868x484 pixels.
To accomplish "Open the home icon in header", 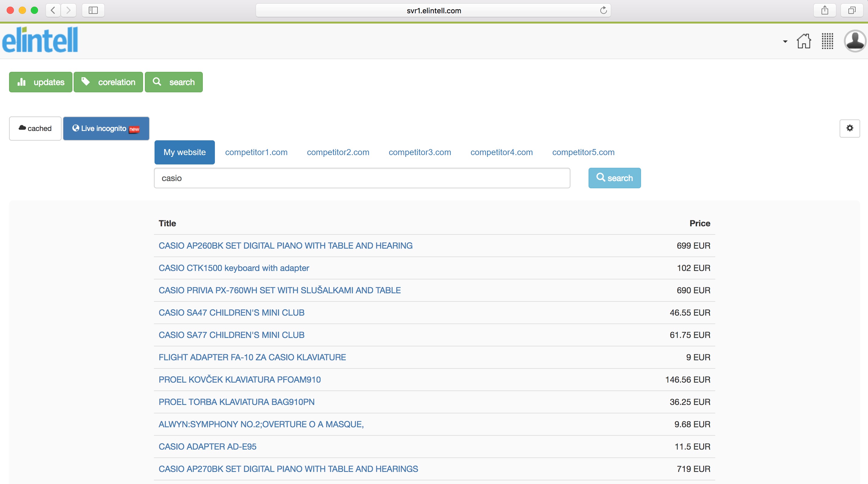I will click(x=804, y=41).
